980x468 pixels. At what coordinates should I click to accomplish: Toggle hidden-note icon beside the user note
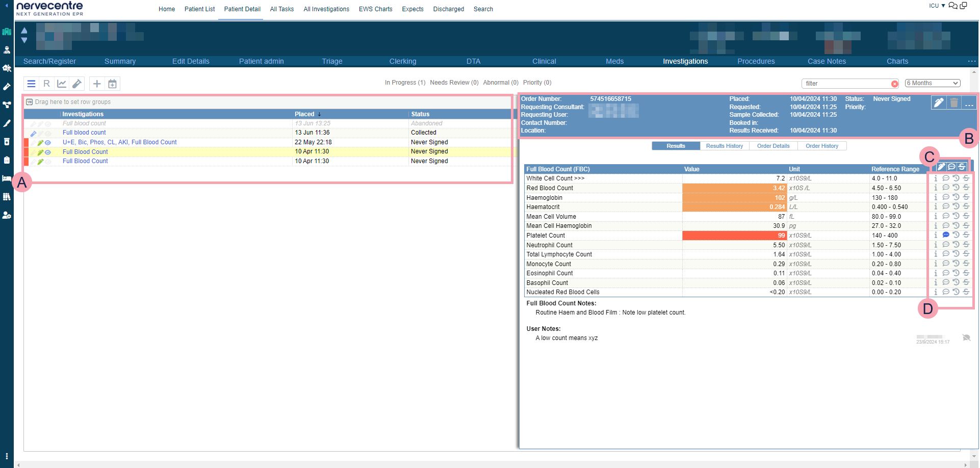coord(966,338)
